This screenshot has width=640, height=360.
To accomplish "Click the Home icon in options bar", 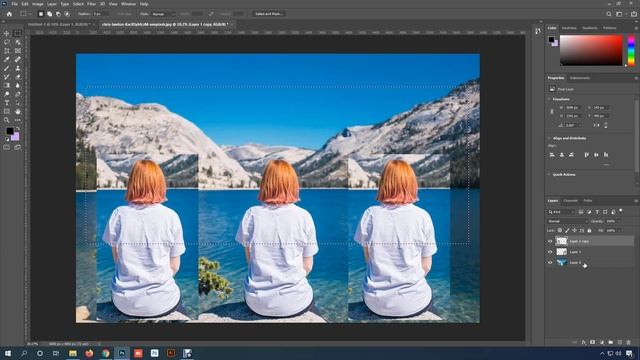I will (9, 14).
